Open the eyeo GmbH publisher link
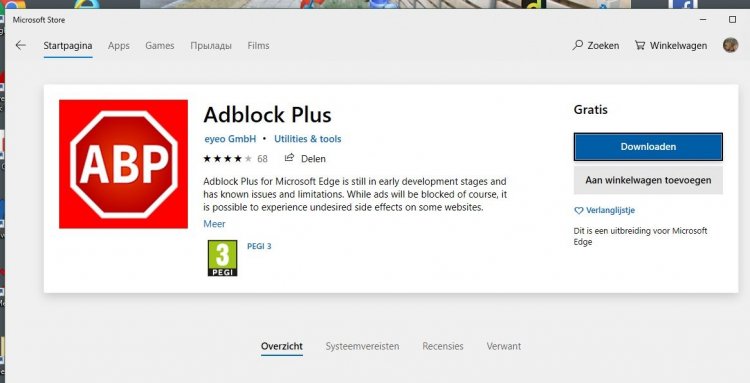Image resolution: width=750 pixels, height=383 pixels. (230, 139)
